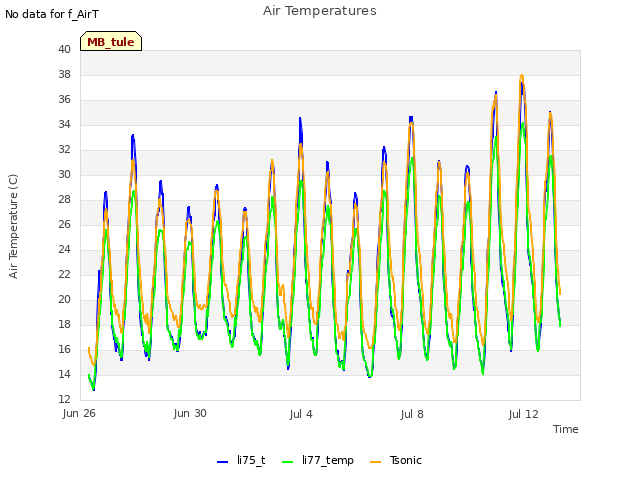Click the 14 y-axis tick label
This screenshot has height=480, width=640.
click(64, 374)
